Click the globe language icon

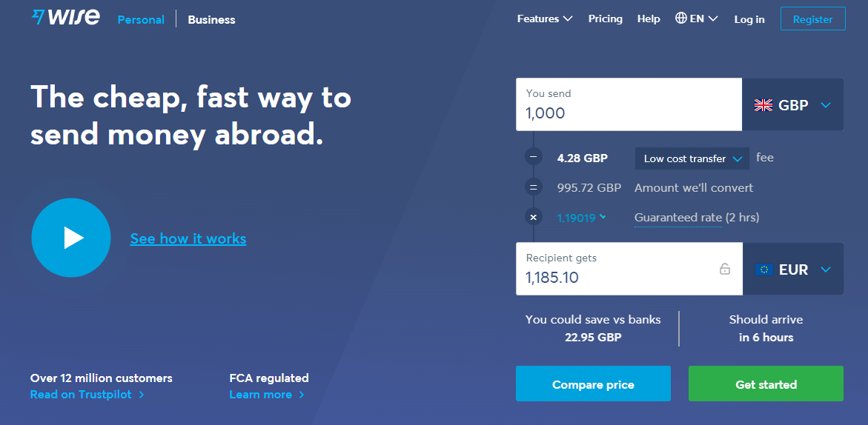pyautogui.click(x=680, y=19)
